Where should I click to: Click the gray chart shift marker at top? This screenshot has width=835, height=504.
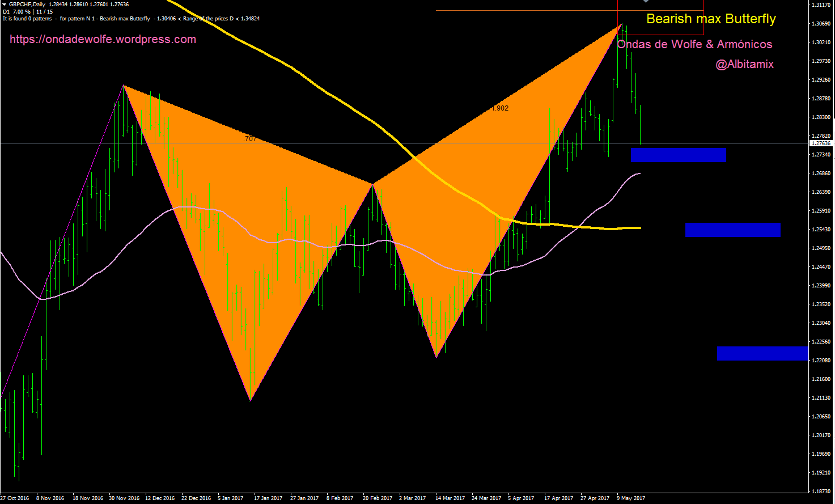pyautogui.click(x=646, y=2)
